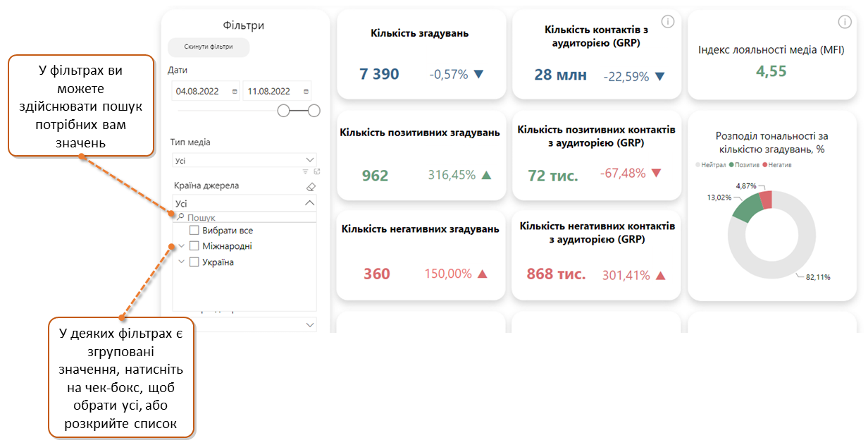Collapse the Країна джерела dropdown list
868x445 pixels.
[x=309, y=203]
